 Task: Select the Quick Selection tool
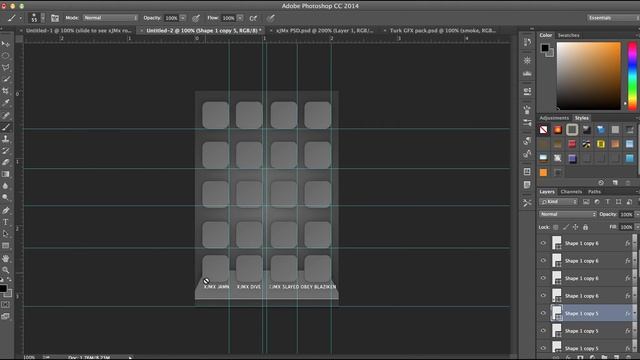click(x=5, y=79)
